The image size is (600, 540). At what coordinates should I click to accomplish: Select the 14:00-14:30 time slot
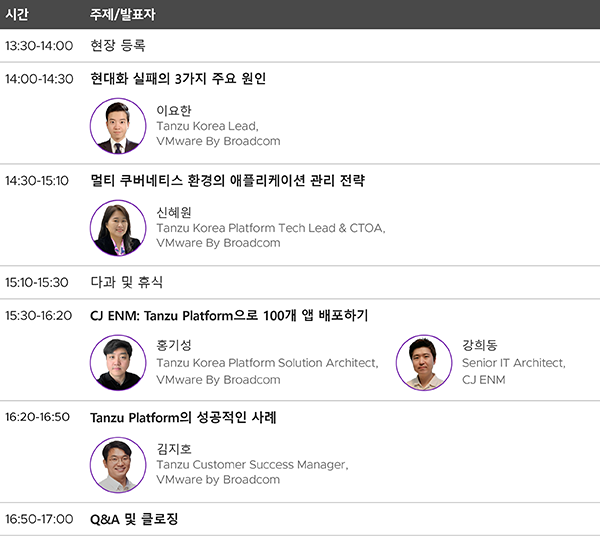coord(39,79)
